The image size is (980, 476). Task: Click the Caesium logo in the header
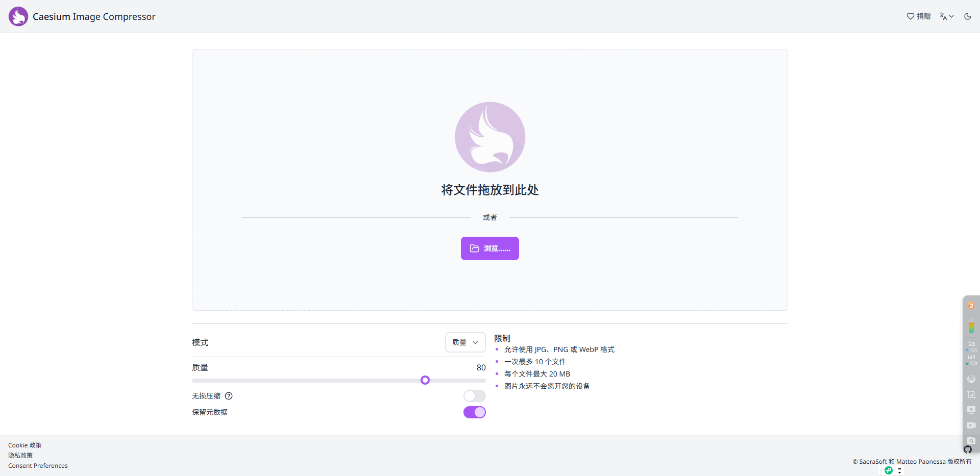pyautogui.click(x=18, y=16)
